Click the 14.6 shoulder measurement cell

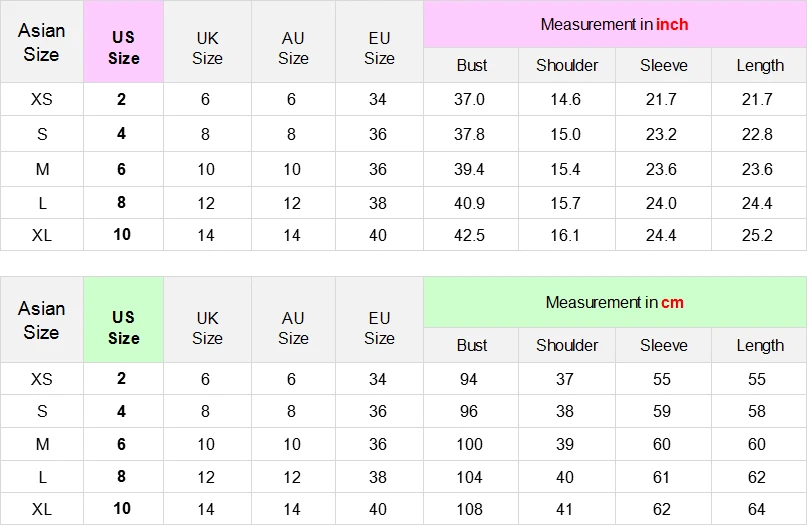565,100
